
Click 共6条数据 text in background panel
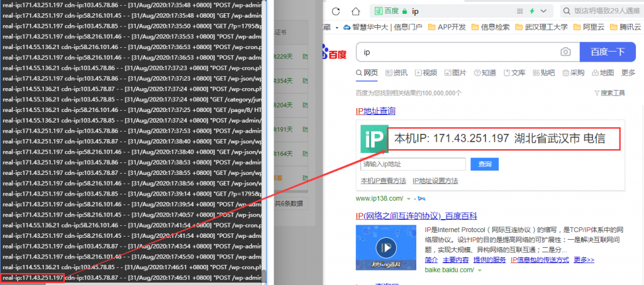tap(289, 203)
